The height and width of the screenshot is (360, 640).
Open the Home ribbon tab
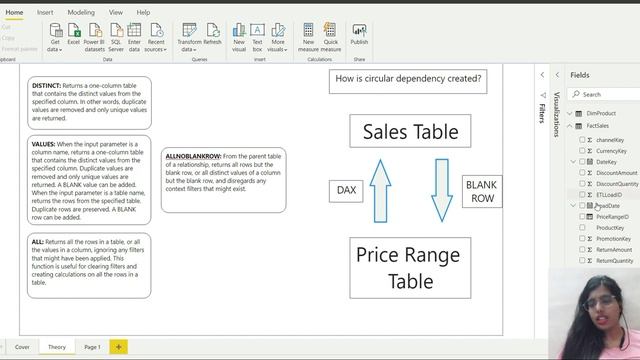[x=14, y=13]
